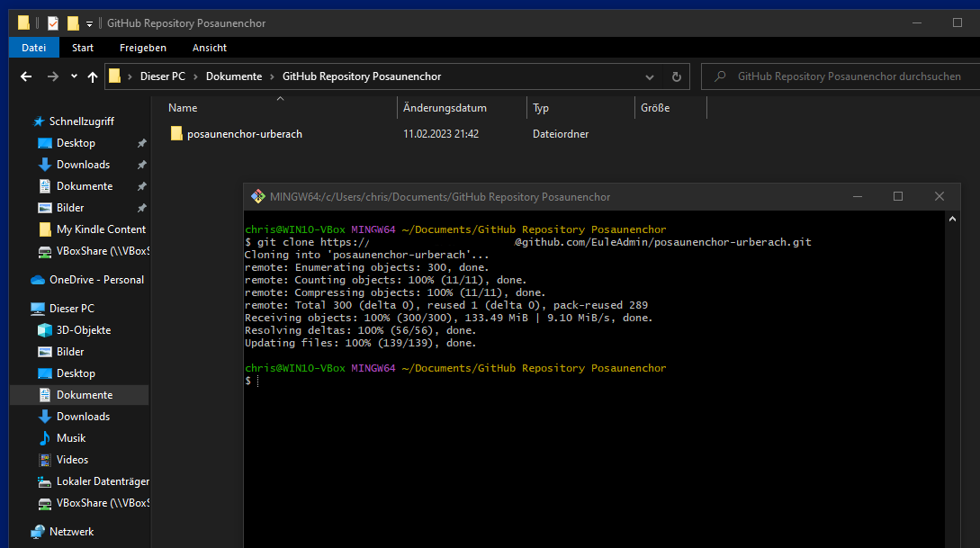Go forward with the right arrow button
This screenshot has height=548, width=980.
pyautogui.click(x=53, y=76)
